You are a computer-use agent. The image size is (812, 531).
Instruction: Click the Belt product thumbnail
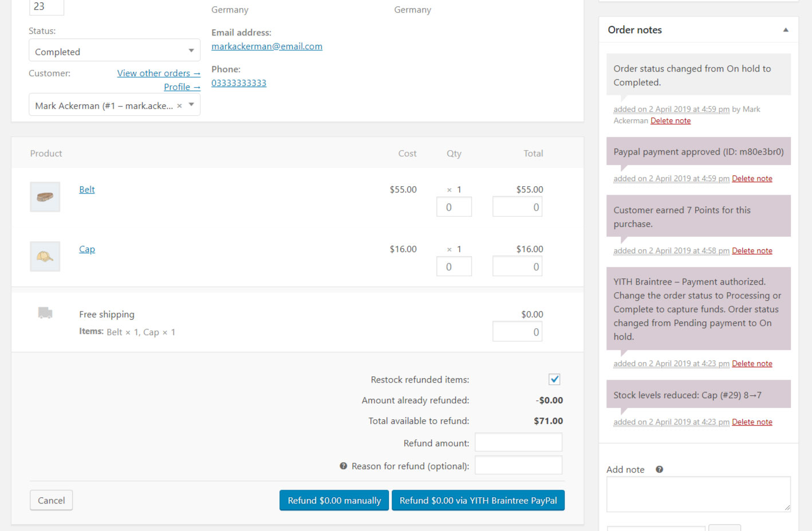(45, 197)
